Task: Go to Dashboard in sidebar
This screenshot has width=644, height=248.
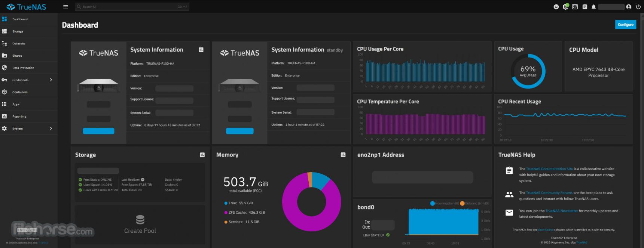Action: click(29, 19)
